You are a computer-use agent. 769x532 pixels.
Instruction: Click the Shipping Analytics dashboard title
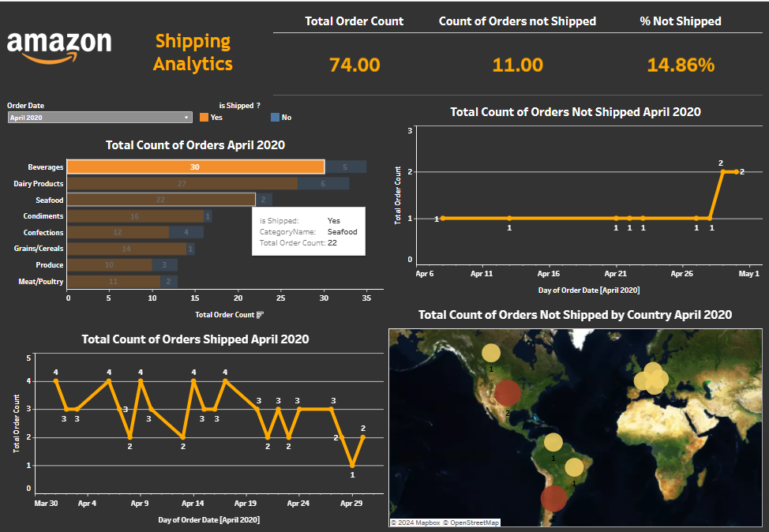click(193, 52)
